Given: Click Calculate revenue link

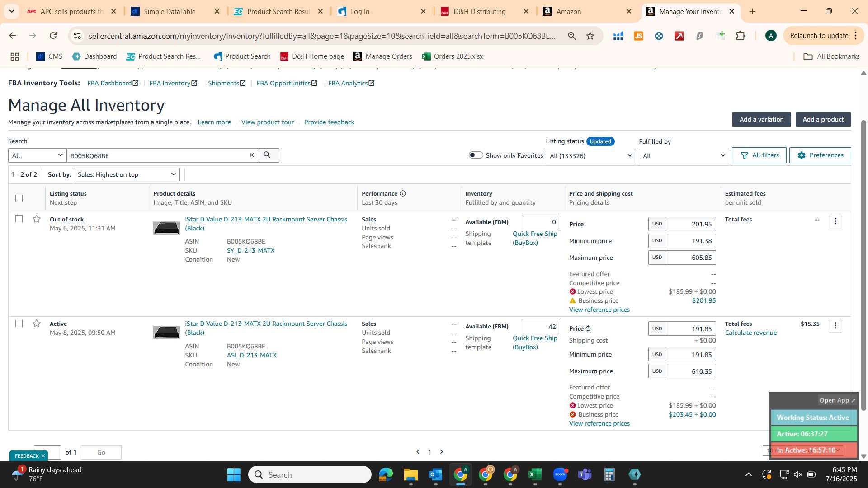Looking at the screenshot, I should [751, 333].
